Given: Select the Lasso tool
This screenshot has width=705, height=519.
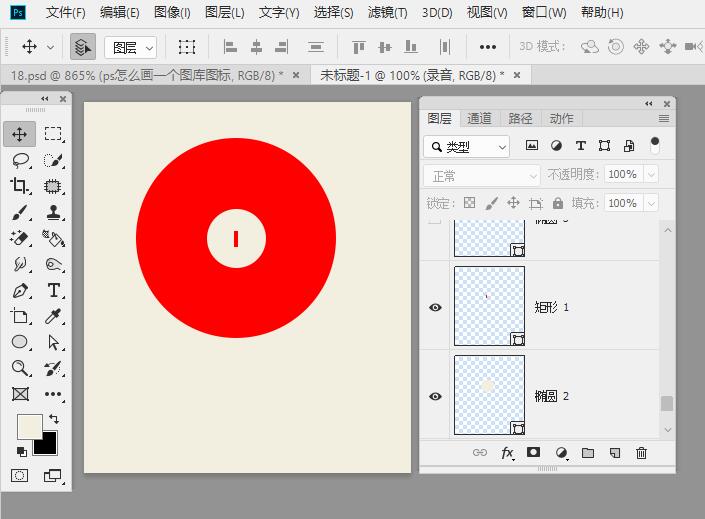Looking at the screenshot, I should pyautogui.click(x=20, y=160).
